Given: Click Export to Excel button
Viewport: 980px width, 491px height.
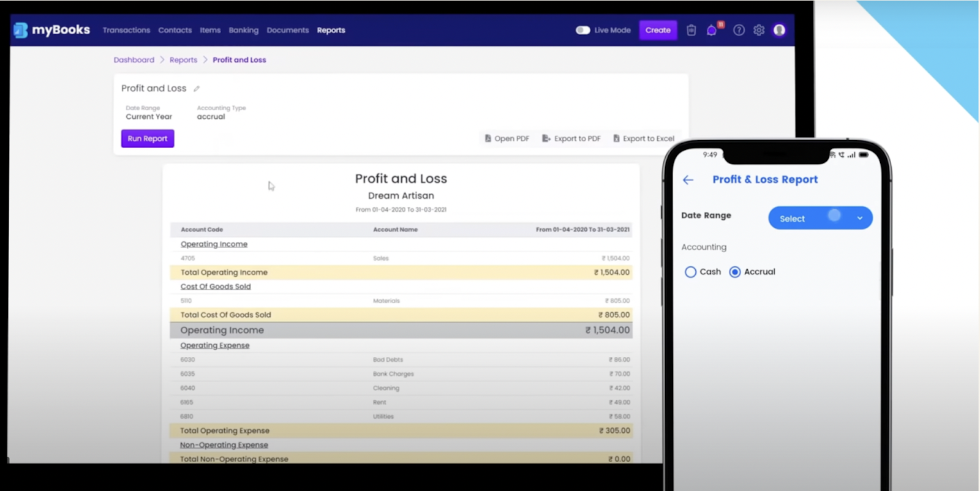Looking at the screenshot, I should 644,138.
